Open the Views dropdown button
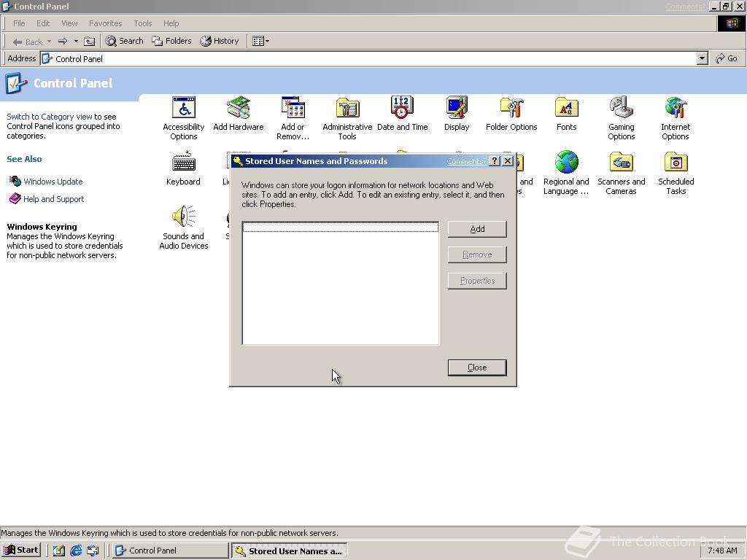 point(260,42)
